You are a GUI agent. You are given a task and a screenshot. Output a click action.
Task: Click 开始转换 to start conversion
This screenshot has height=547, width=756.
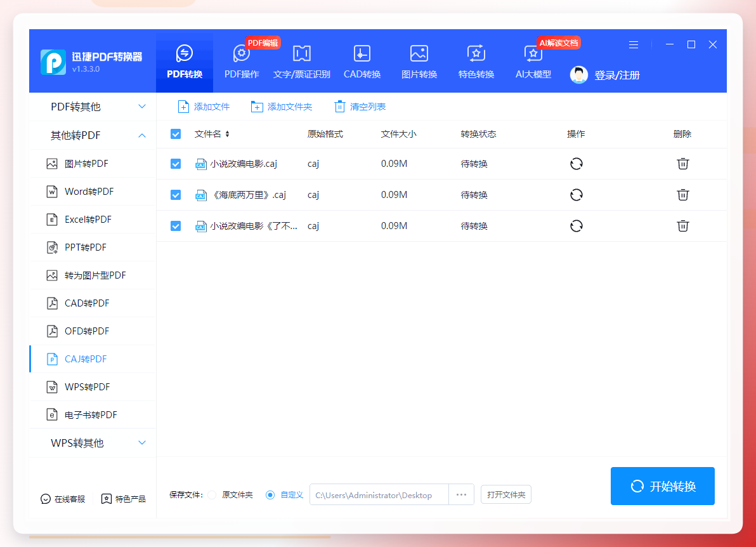[x=663, y=486]
